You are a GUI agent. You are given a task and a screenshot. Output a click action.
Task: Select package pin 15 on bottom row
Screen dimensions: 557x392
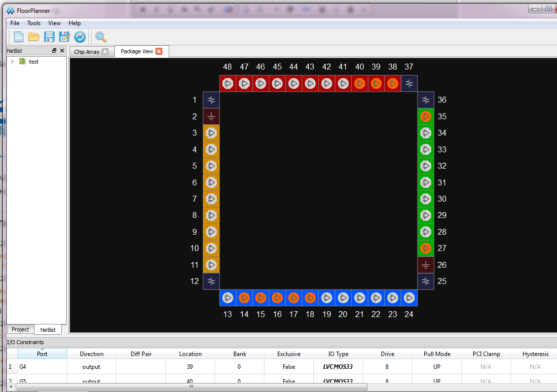tap(260, 298)
